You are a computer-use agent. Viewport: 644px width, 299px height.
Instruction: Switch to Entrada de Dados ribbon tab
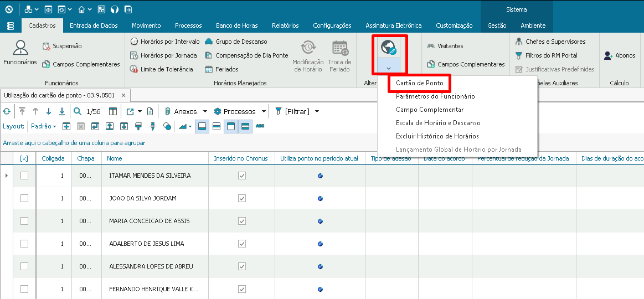click(94, 25)
